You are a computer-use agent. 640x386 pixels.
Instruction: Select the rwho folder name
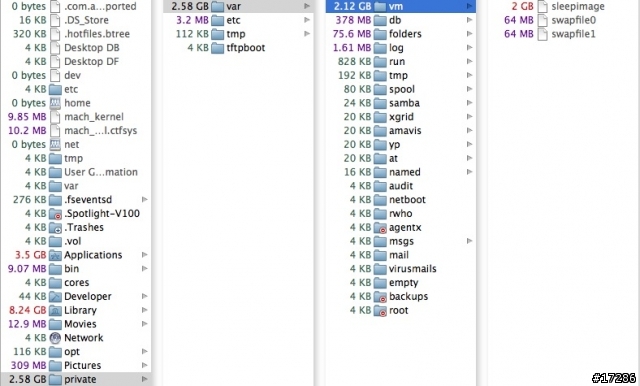tap(400, 213)
